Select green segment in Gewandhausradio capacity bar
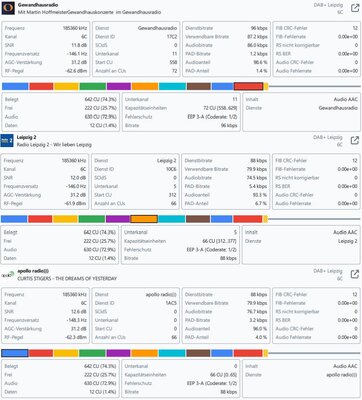The height and width of the screenshot is (400, 362). tap(93, 87)
